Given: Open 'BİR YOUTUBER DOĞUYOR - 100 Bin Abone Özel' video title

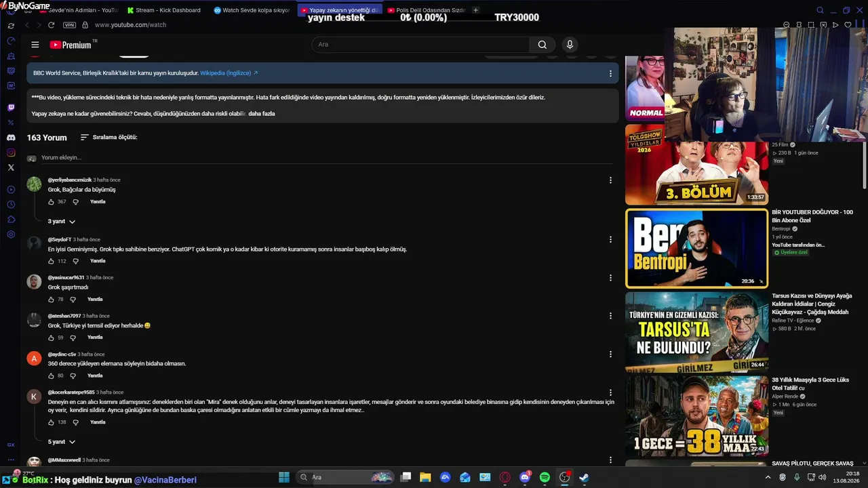Looking at the screenshot, I should click(812, 216).
